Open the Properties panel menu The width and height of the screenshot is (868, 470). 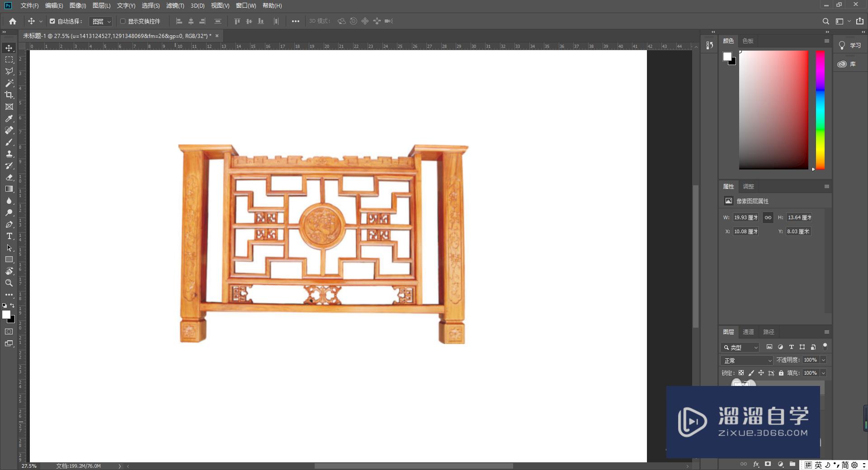(x=827, y=186)
